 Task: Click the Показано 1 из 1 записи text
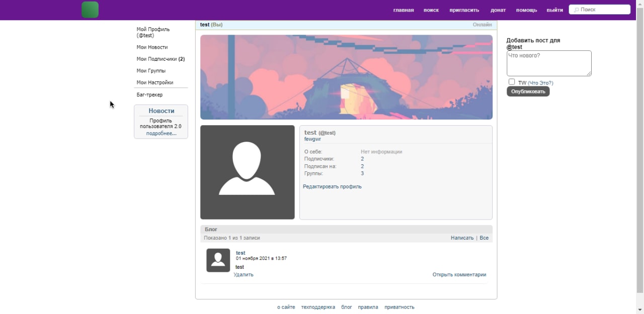click(x=232, y=238)
